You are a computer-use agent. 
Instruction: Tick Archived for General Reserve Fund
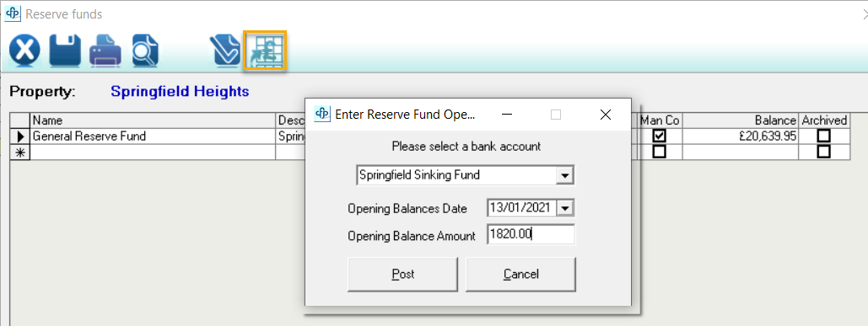[824, 136]
